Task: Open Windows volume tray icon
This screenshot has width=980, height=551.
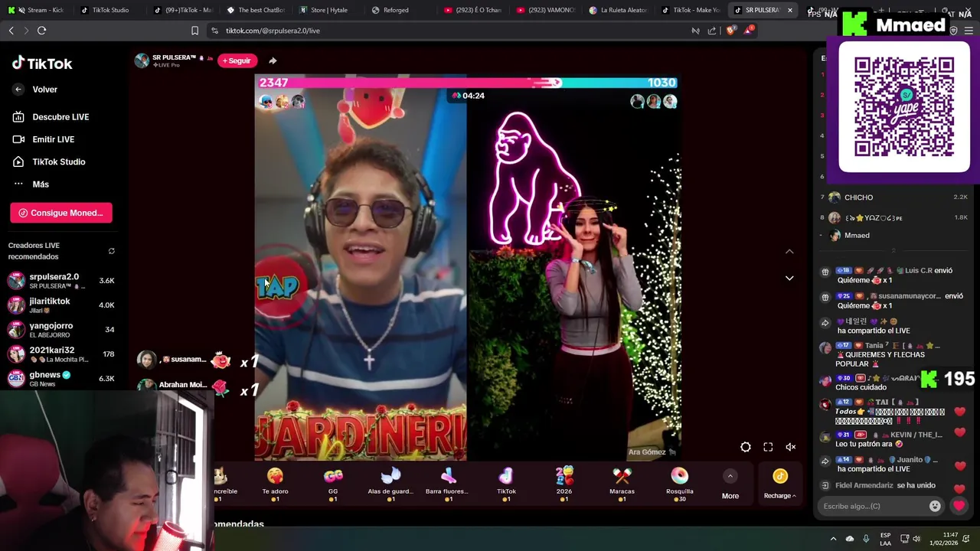Action: tap(916, 539)
